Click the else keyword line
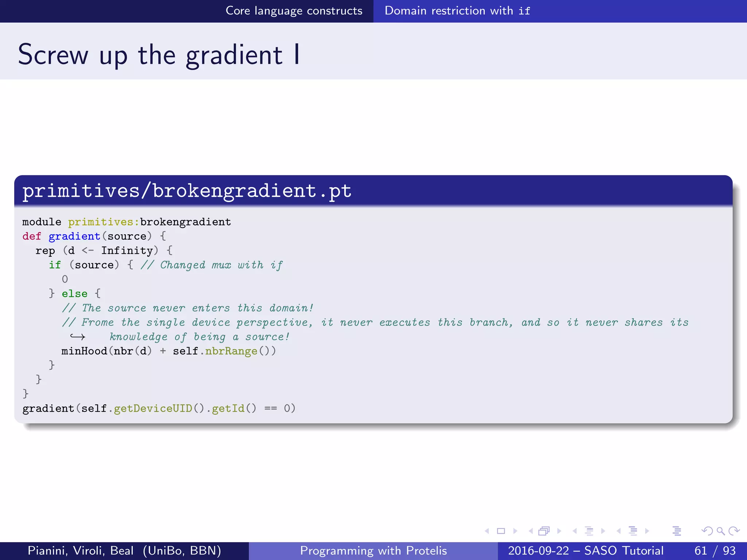 coord(75,293)
